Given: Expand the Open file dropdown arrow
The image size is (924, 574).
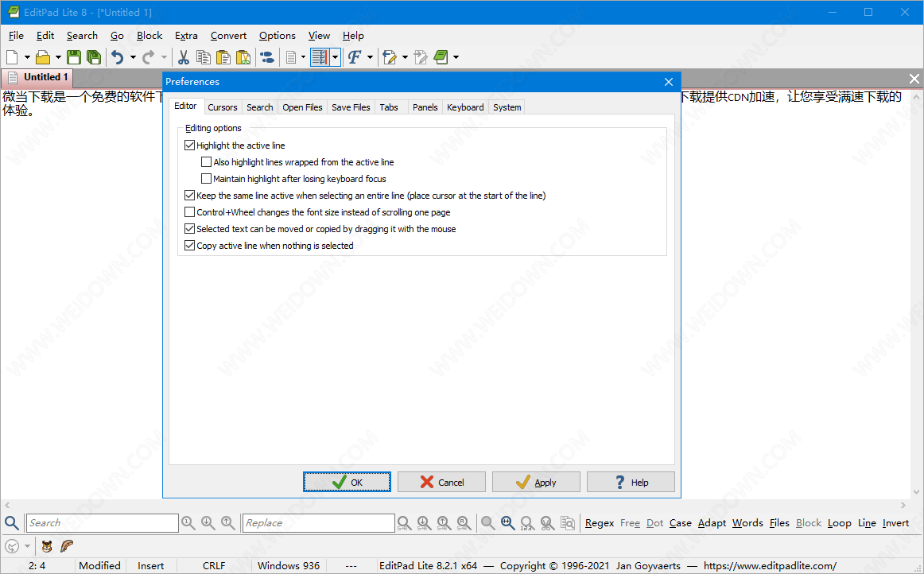Looking at the screenshot, I should click(x=58, y=57).
